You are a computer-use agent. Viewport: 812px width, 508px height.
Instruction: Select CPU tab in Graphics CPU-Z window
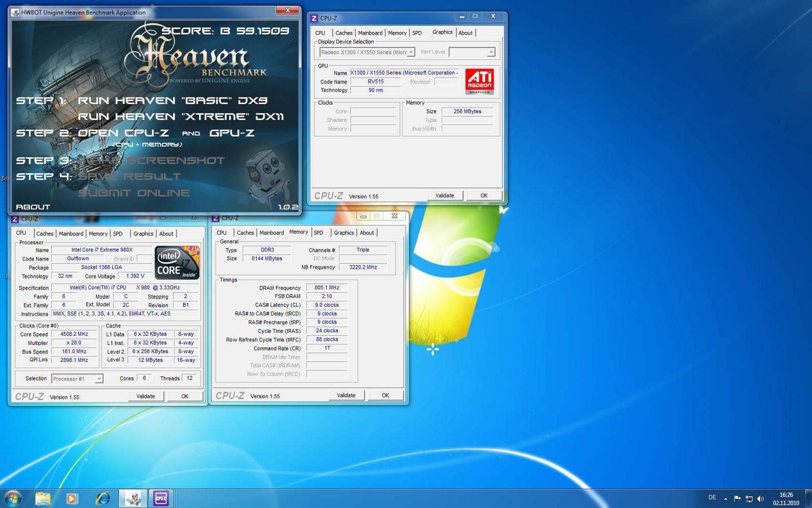(320, 33)
